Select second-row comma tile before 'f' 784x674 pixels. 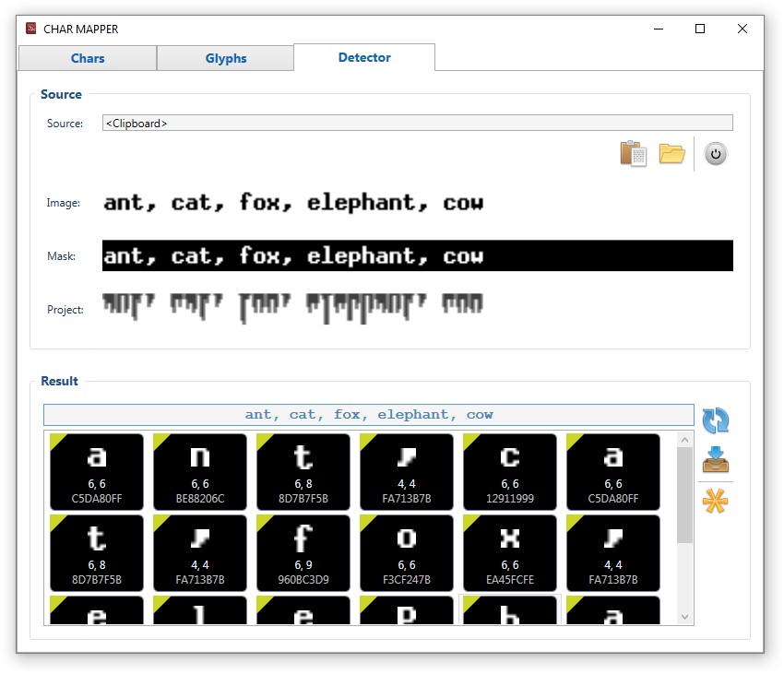pyautogui.click(x=200, y=553)
